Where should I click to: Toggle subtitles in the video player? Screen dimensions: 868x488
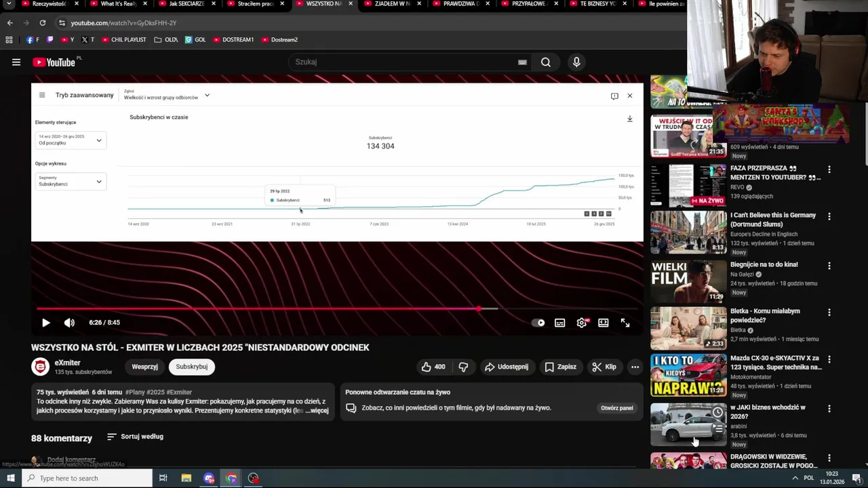560,323
